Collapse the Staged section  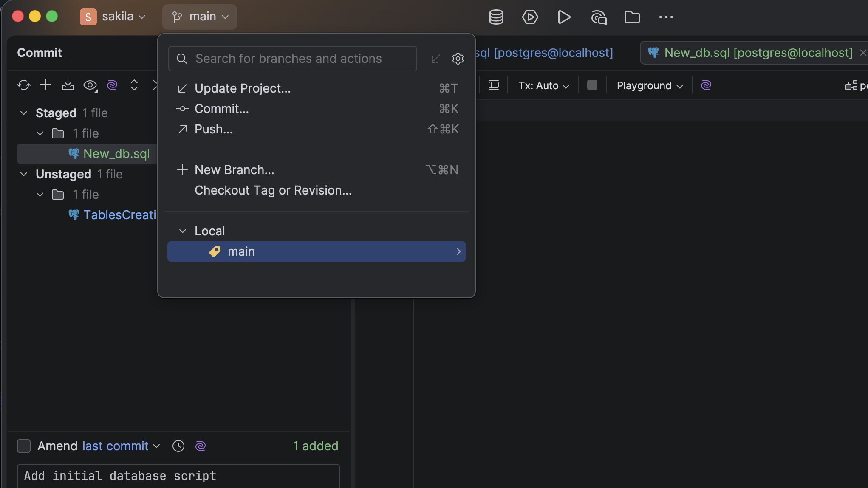(x=24, y=113)
